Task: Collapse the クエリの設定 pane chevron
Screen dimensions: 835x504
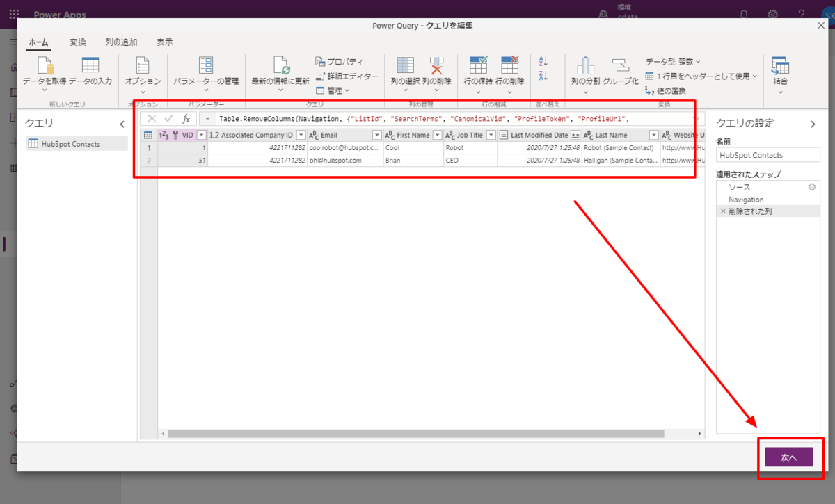Action: [x=812, y=124]
